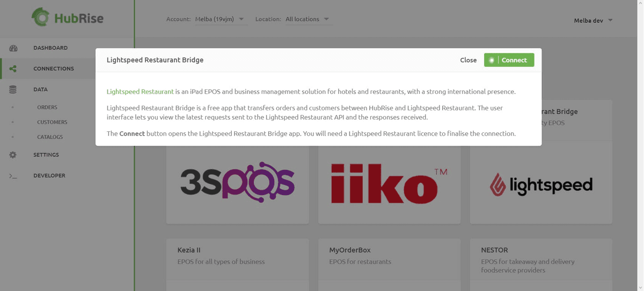Screen dimensions: 644x291
Task: Follow the Lightspeed Restaurant link
Action: [x=140, y=92]
